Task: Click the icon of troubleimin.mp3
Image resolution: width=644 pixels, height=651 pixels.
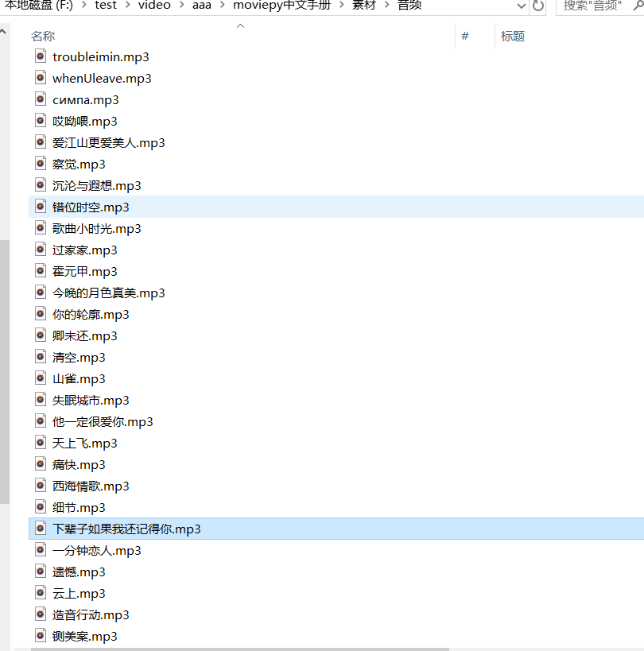Action: pyautogui.click(x=41, y=56)
